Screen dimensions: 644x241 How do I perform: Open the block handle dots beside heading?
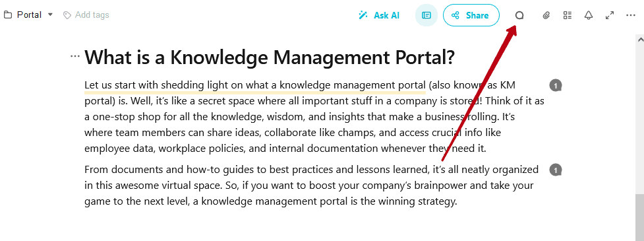pyautogui.click(x=74, y=56)
